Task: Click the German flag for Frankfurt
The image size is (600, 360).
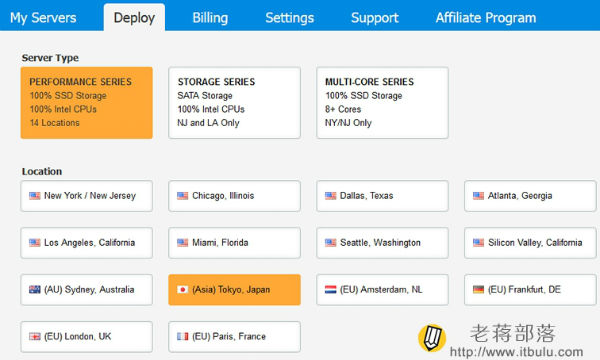Action: pos(478,290)
